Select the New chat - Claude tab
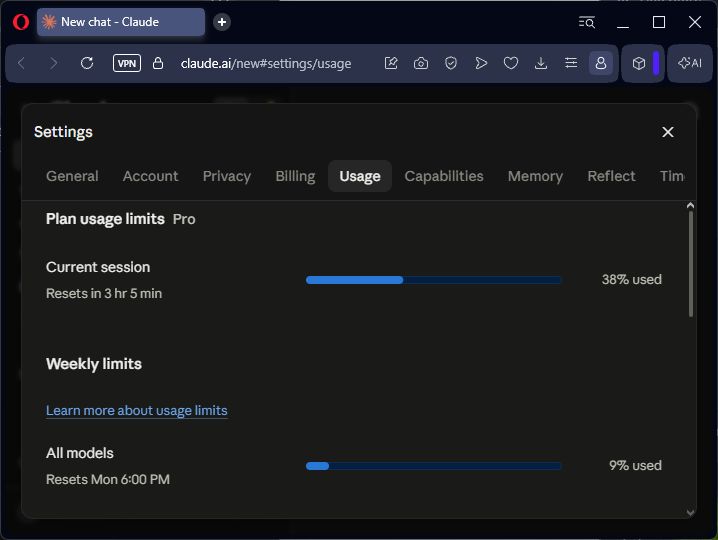This screenshot has height=540, width=718. pos(121,22)
